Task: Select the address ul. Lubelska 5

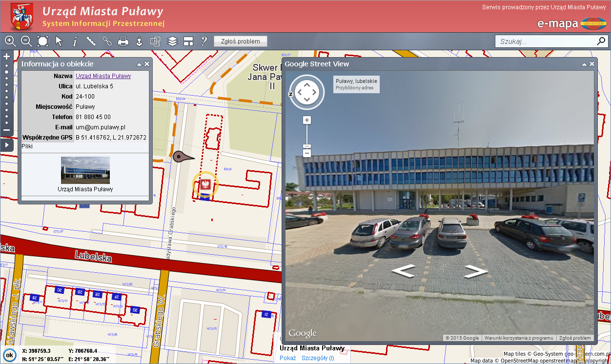Action: (x=94, y=86)
